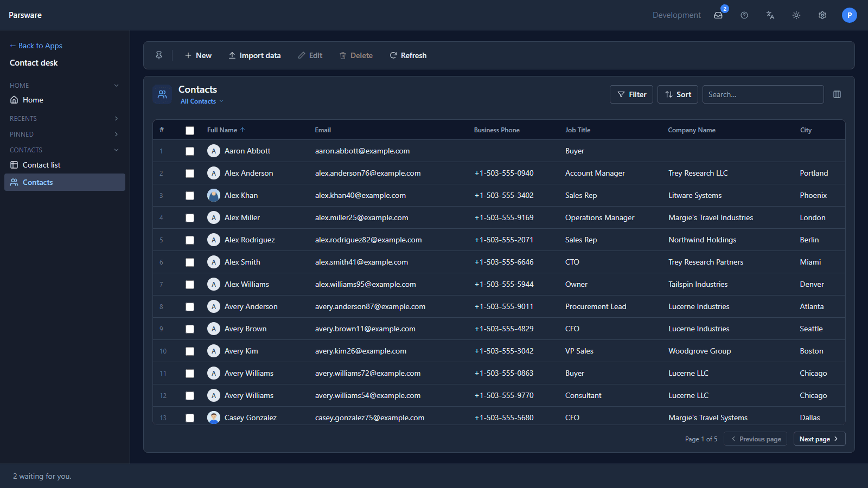Image resolution: width=868 pixels, height=488 pixels.
Task: Open Contact list in the sidebar
Action: (65, 165)
